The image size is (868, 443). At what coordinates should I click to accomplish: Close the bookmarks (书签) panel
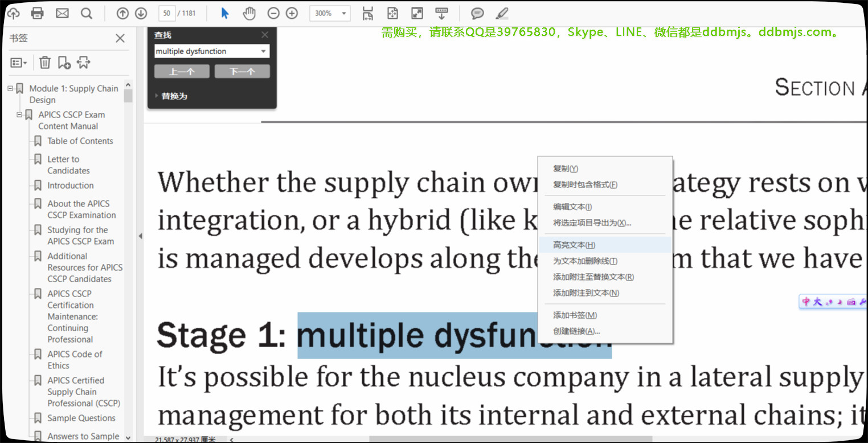(x=120, y=38)
